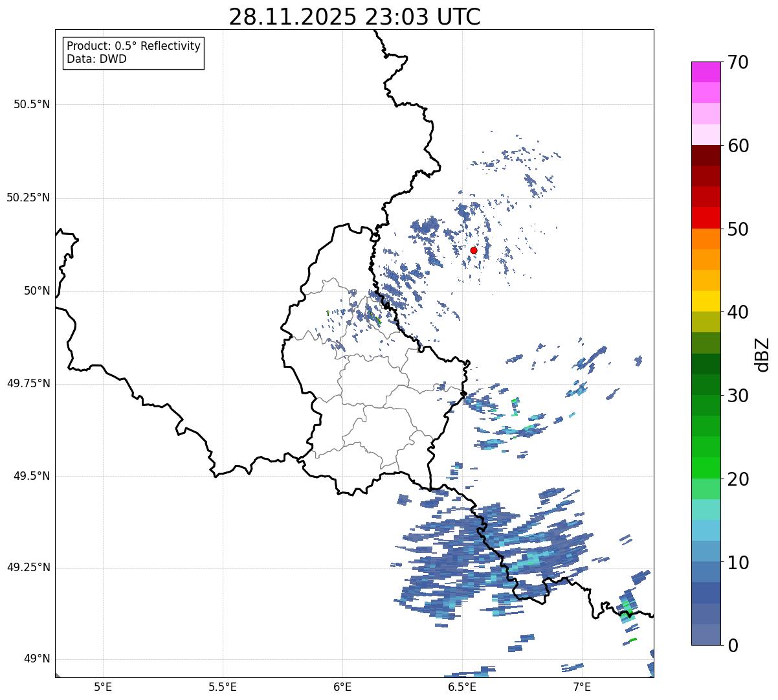Image resolution: width=778 pixels, height=700 pixels.
Task: Click the 'dBZ' colorbar label
Action: pyautogui.click(x=762, y=354)
